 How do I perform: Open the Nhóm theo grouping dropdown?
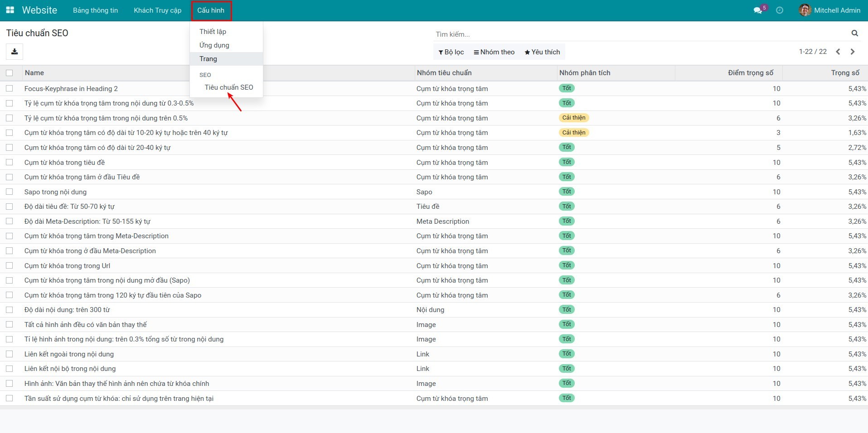(494, 52)
